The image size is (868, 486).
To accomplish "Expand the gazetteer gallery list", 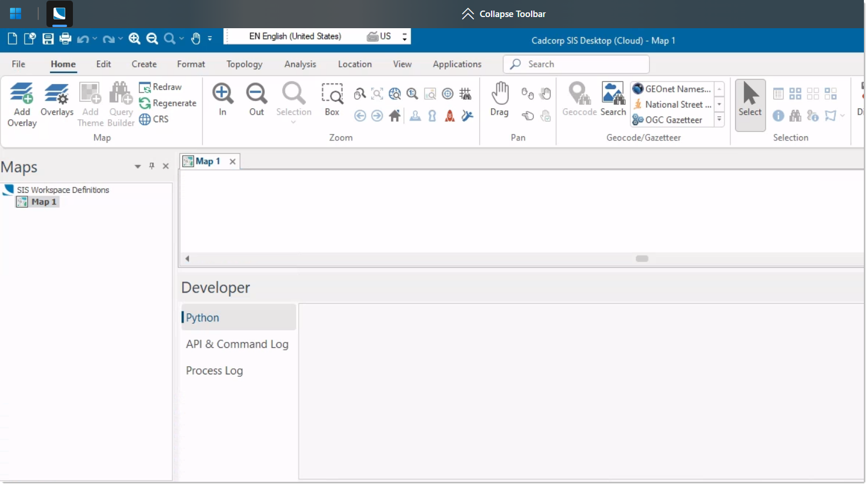I will click(719, 119).
